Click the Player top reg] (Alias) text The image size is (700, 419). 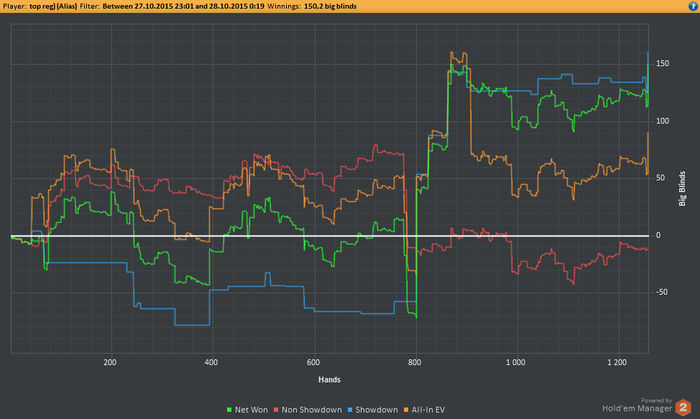tap(40, 6)
